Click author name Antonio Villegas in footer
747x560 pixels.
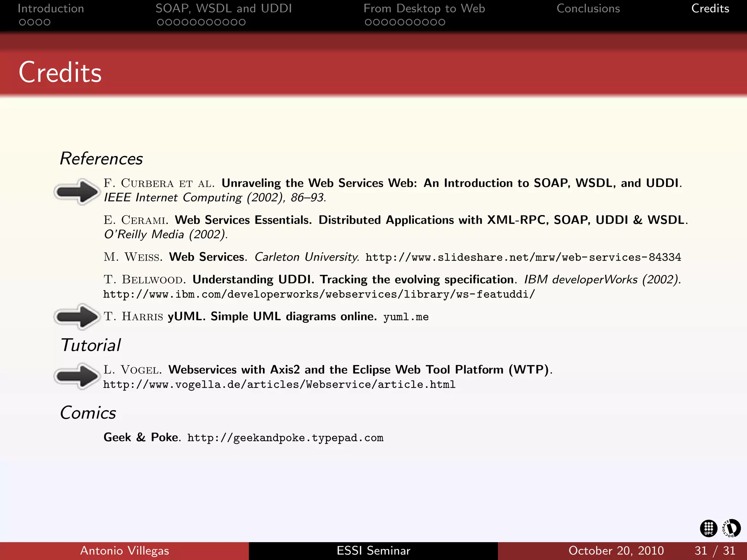pos(124,551)
